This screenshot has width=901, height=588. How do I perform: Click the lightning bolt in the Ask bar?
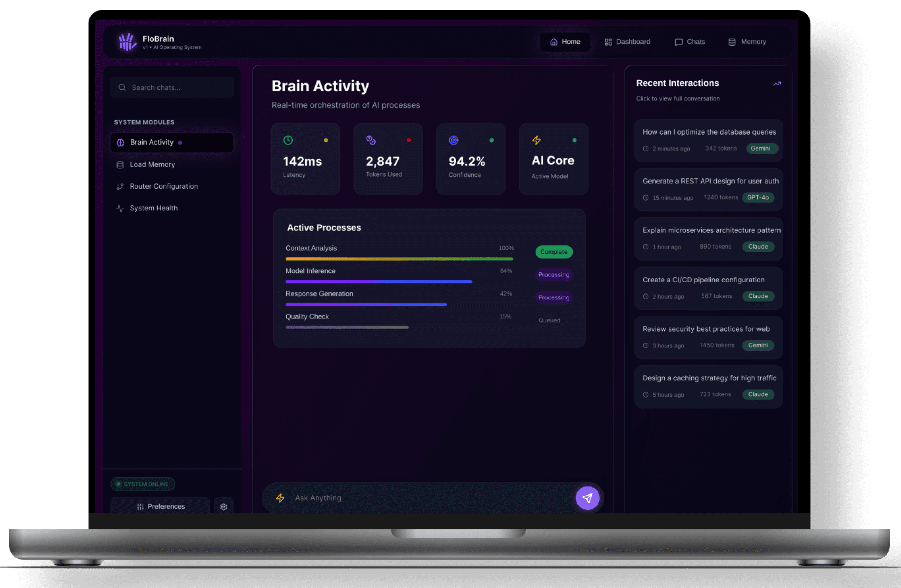(280, 498)
